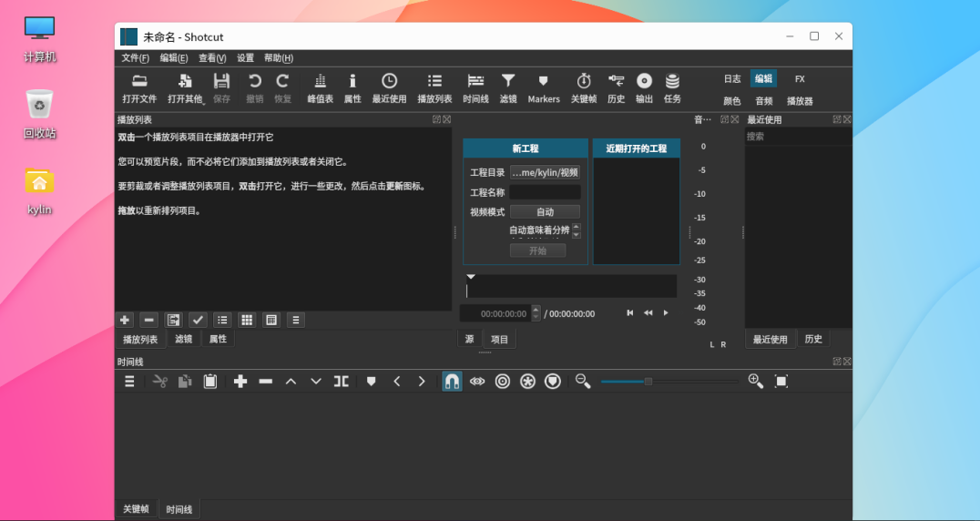Screen dimensions: 980x521
Task: Select the 播放器 layout button
Action: [x=800, y=100]
